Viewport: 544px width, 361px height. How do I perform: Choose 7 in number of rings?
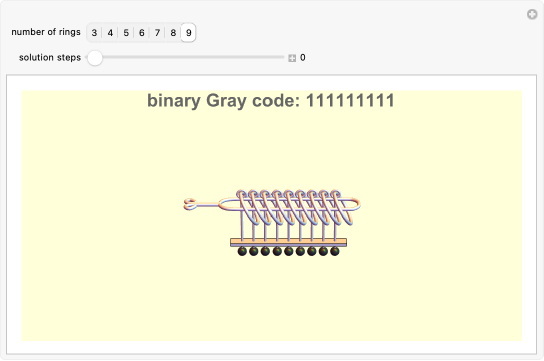(x=157, y=33)
